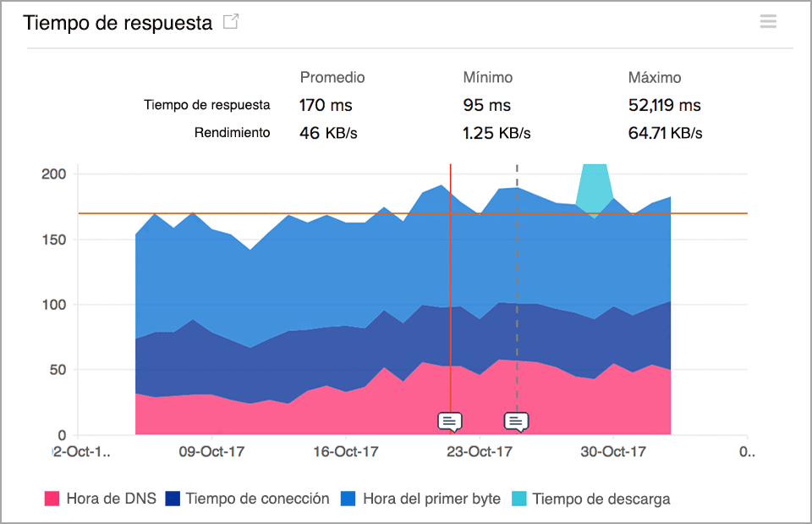Open the hamburger options menu top right

click(768, 21)
